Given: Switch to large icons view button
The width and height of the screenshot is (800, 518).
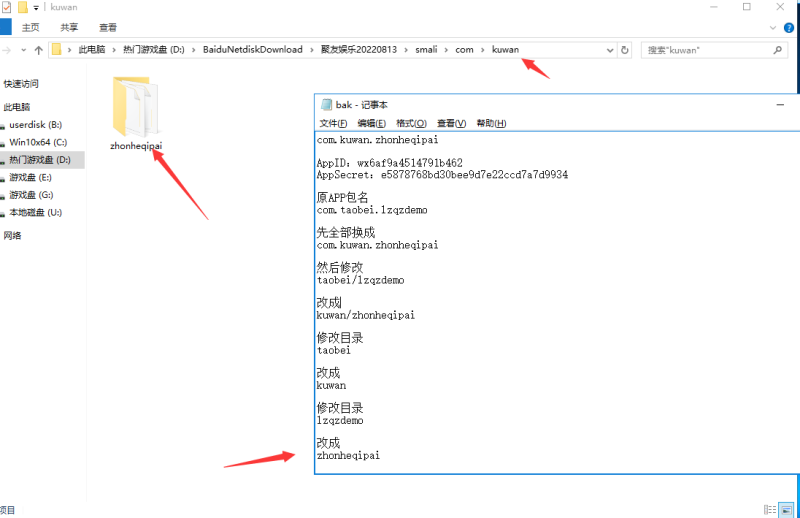Looking at the screenshot, I should (x=785, y=509).
